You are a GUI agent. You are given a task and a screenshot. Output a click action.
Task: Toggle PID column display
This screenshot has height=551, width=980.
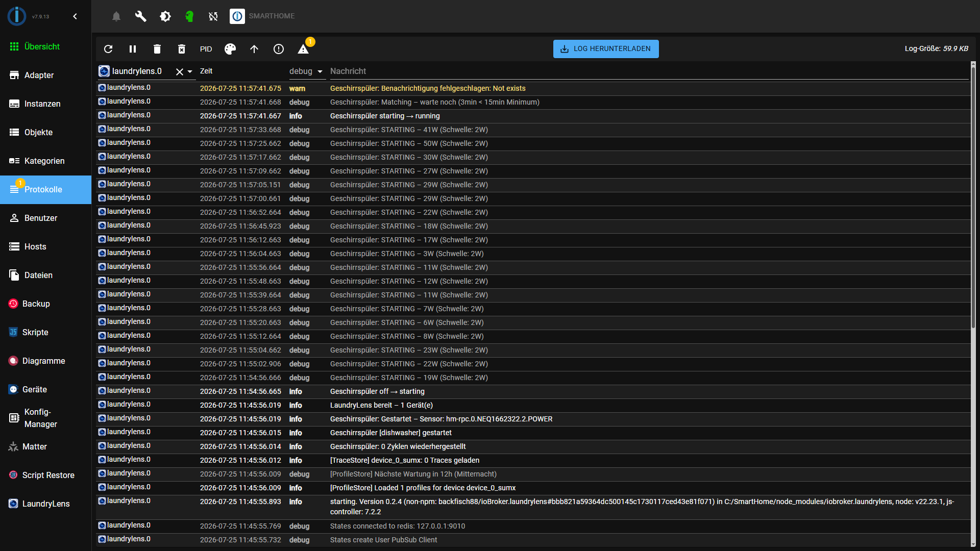pos(206,49)
